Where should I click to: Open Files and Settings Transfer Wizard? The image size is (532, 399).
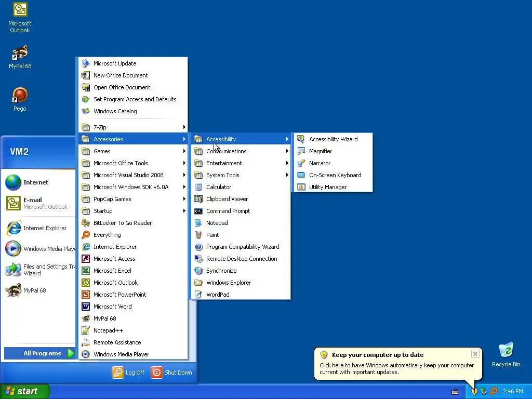[x=39, y=270]
